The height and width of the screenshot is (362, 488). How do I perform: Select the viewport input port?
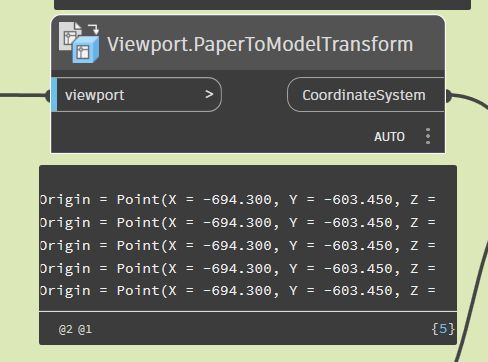pyautogui.click(x=137, y=95)
